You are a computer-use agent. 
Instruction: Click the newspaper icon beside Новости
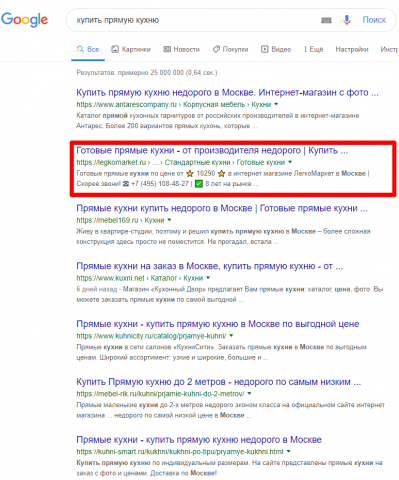pos(167,49)
